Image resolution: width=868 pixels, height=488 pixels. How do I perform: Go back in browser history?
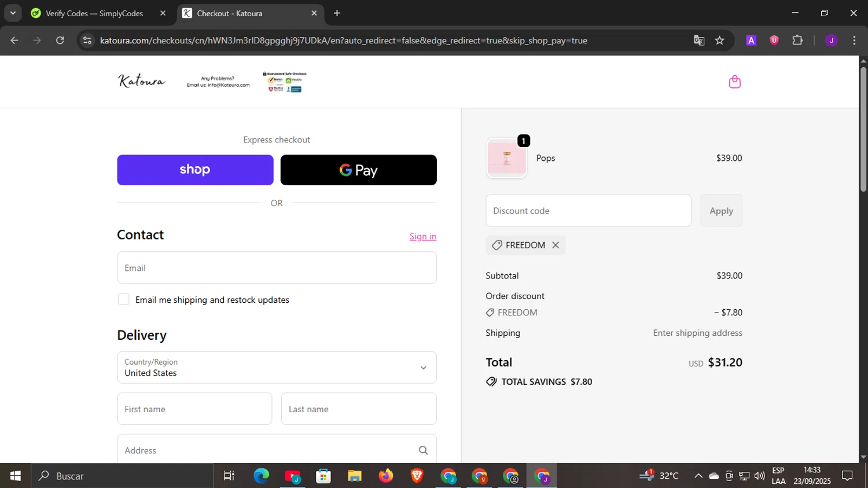click(x=14, y=41)
